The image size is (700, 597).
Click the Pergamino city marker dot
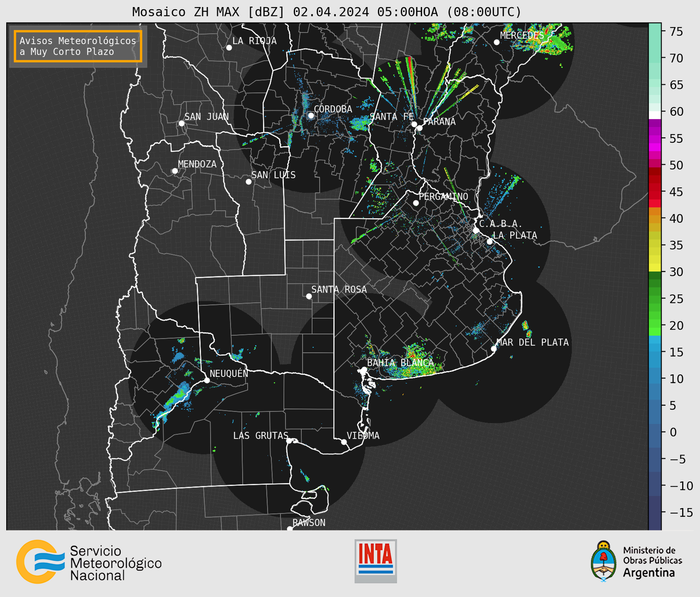416,203
